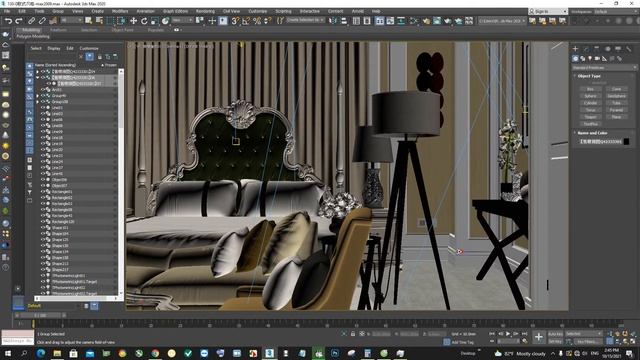Expand the first group in Scene Explorer
This screenshot has height=360, width=640.
[x=38, y=71]
